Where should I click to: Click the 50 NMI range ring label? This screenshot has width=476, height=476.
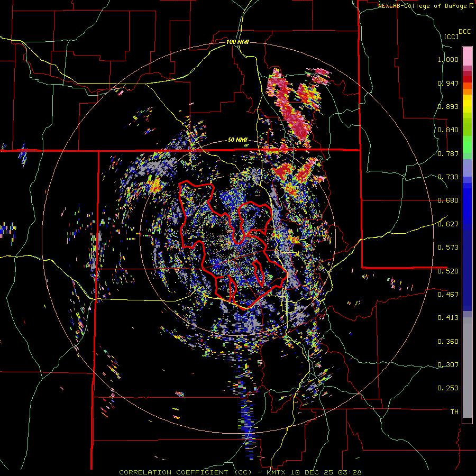pyautogui.click(x=237, y=140)
